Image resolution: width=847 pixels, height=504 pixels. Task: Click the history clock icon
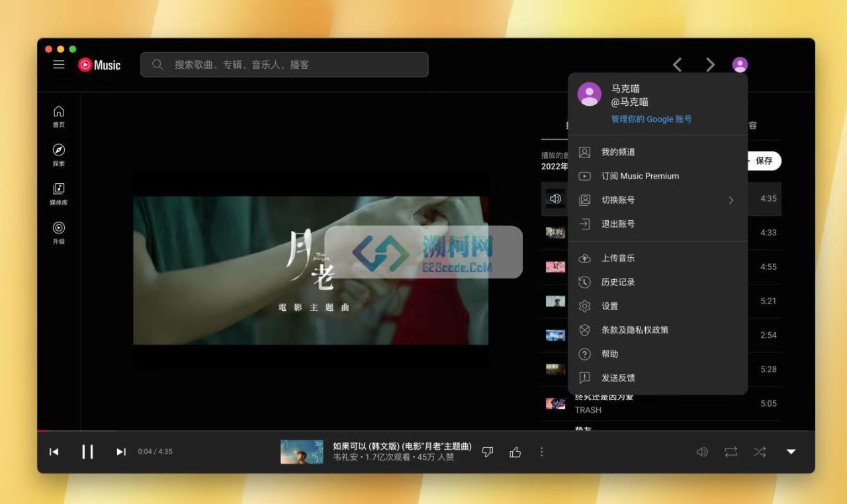click(584, 282)
